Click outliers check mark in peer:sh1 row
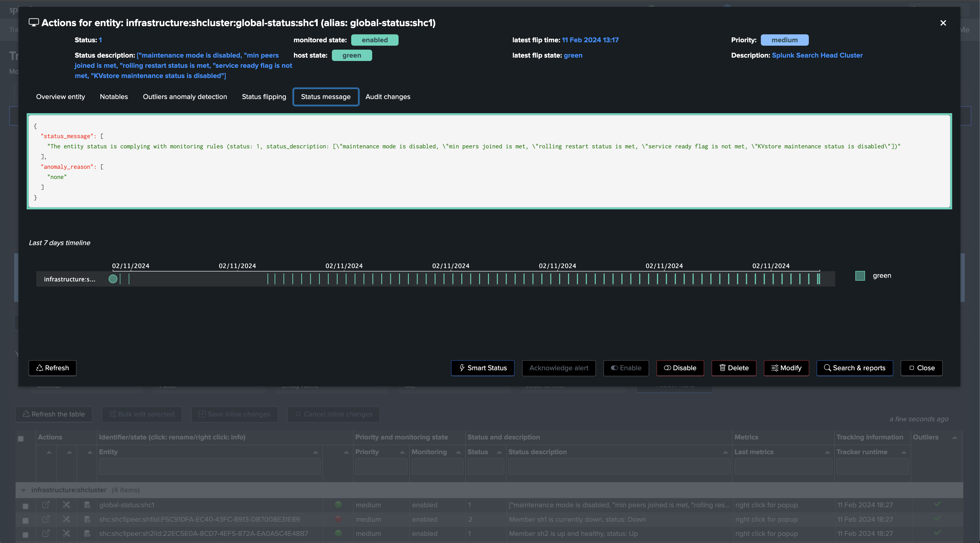This screenshot has width=980, height=543. 937,518
